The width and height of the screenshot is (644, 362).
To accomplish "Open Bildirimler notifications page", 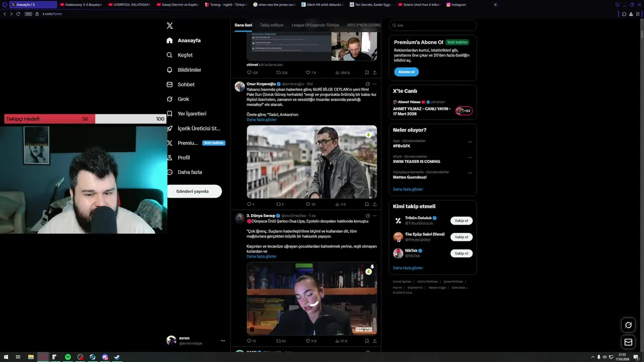I will tap(184, 70).
